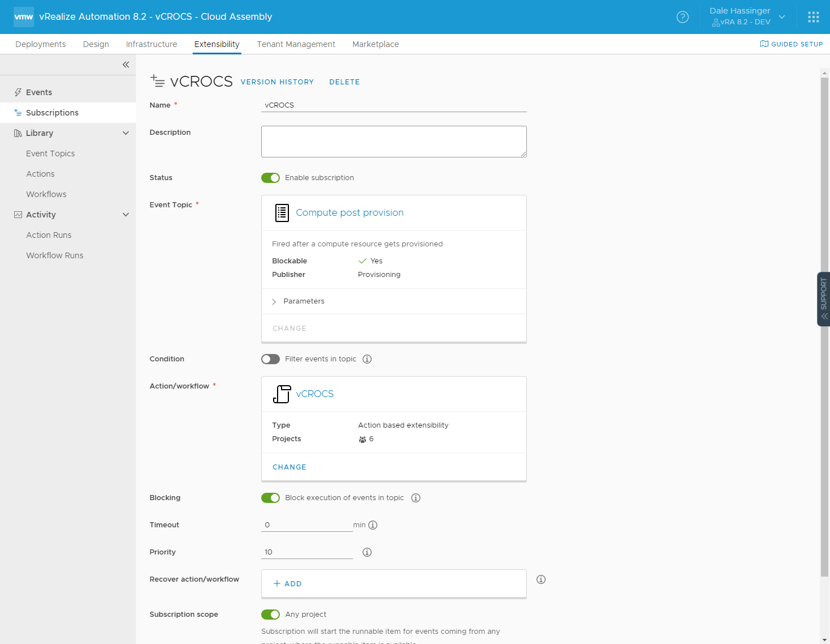
Task: Switch to the Infrastructure tab
Action: click(151, 44)
